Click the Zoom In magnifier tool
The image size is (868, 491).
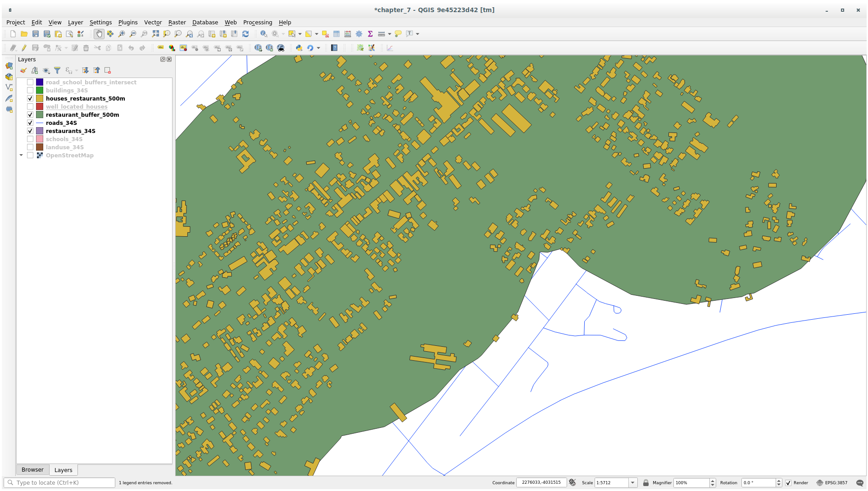[x=122, y=34]
